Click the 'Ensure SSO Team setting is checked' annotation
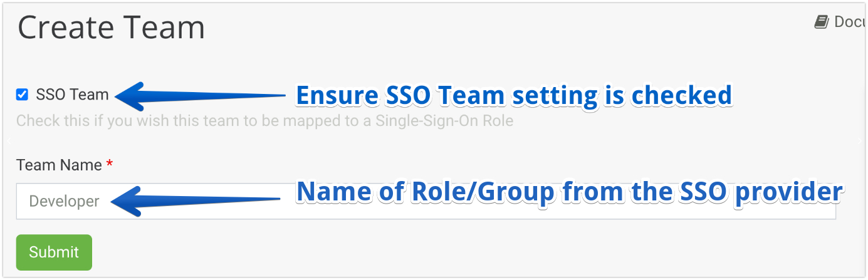 point(513,96)
